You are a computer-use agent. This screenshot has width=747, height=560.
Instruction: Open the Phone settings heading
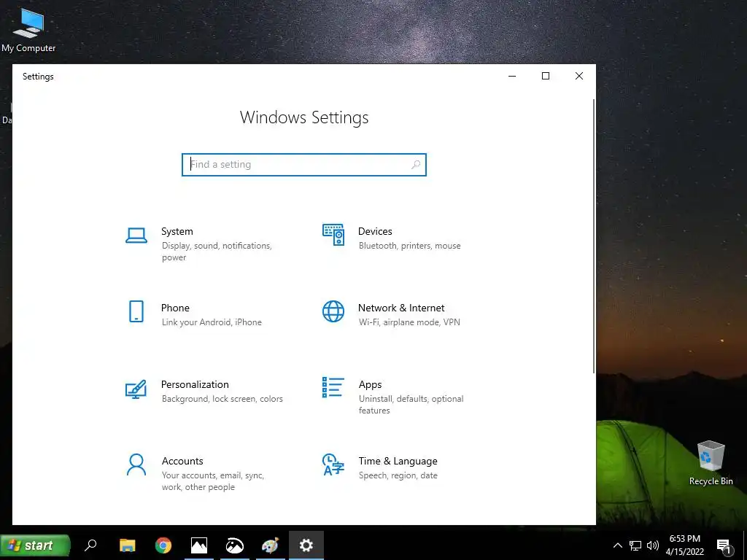click(x=175, y=308)
